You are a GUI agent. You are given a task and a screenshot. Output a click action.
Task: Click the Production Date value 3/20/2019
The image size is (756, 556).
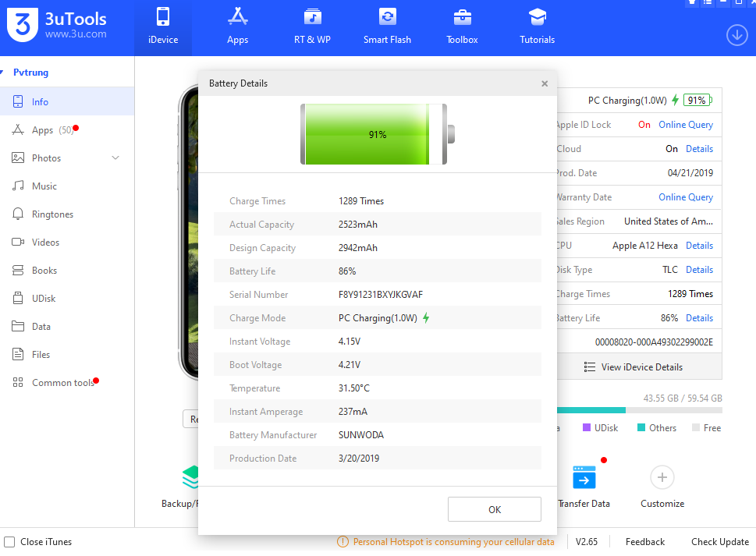coord(359,459)
